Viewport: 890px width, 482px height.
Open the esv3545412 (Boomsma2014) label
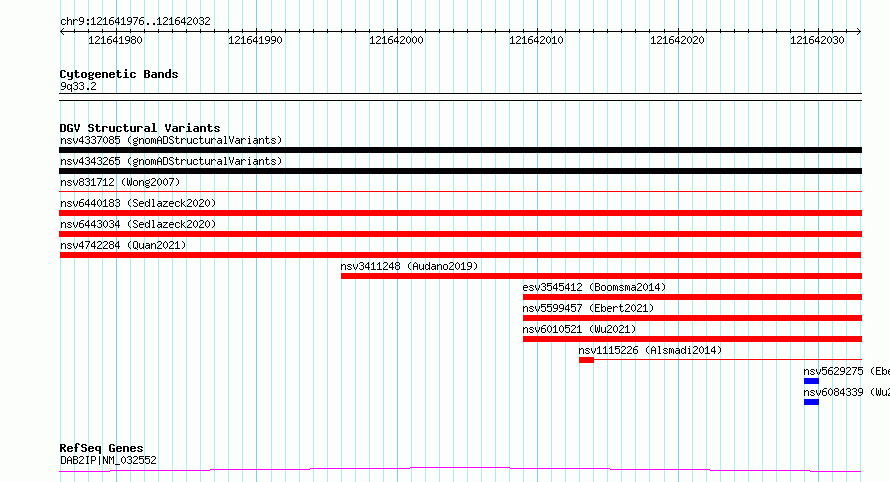coord(594,287)
